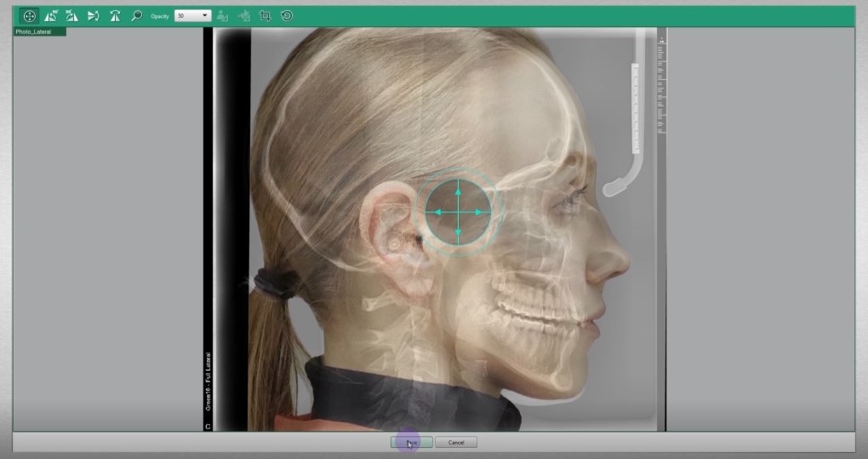Select the move/pan tool in toolbar
868x459 pixels.
(x=29, y=16)
